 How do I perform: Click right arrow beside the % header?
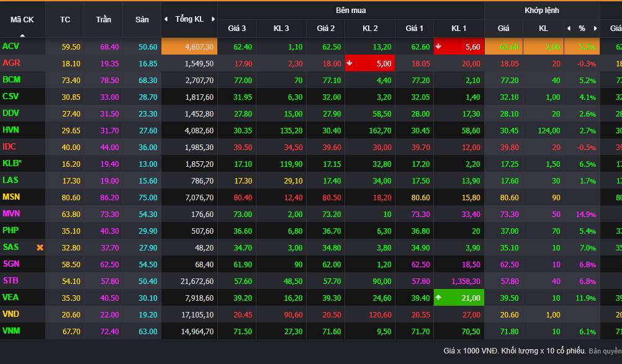point(596,29)
